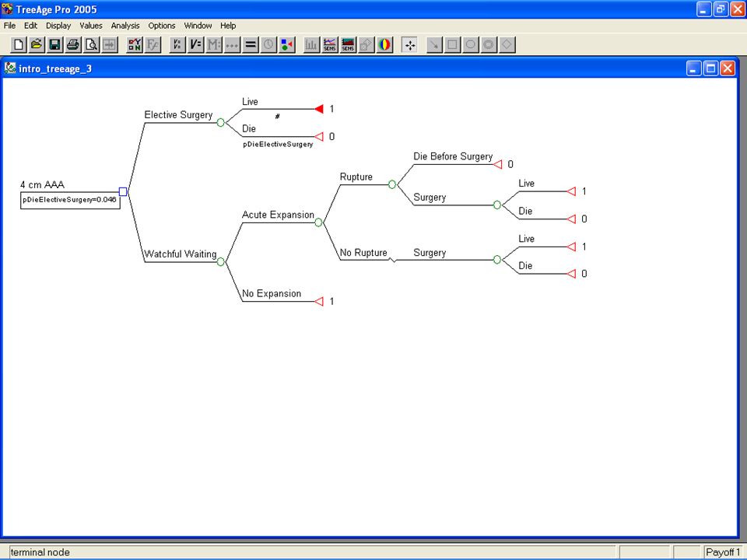This screenshot has height=560, width=747.
Task: Open the Options menu
Action: tap(162, 26)
